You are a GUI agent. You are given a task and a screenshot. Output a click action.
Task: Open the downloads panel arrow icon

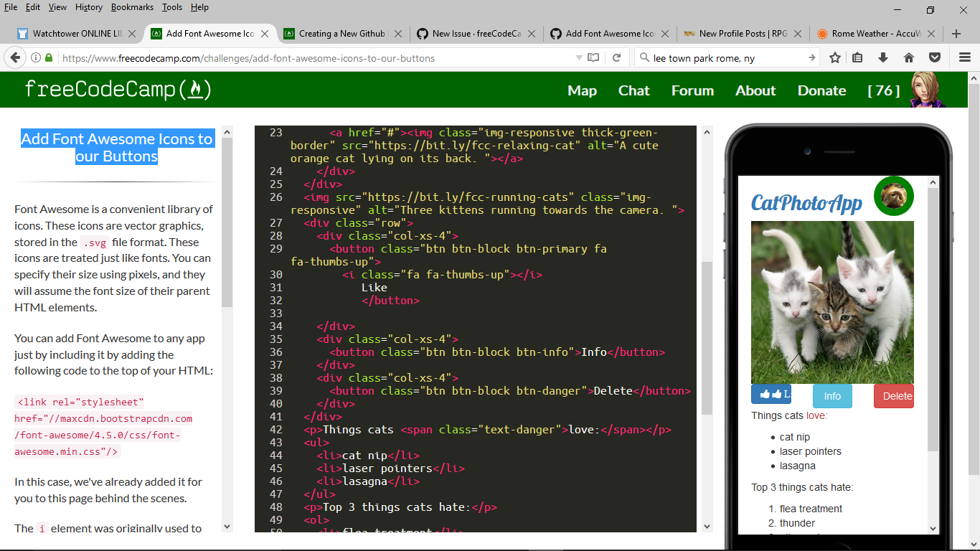pyautogui.click(x=883, y=57)
